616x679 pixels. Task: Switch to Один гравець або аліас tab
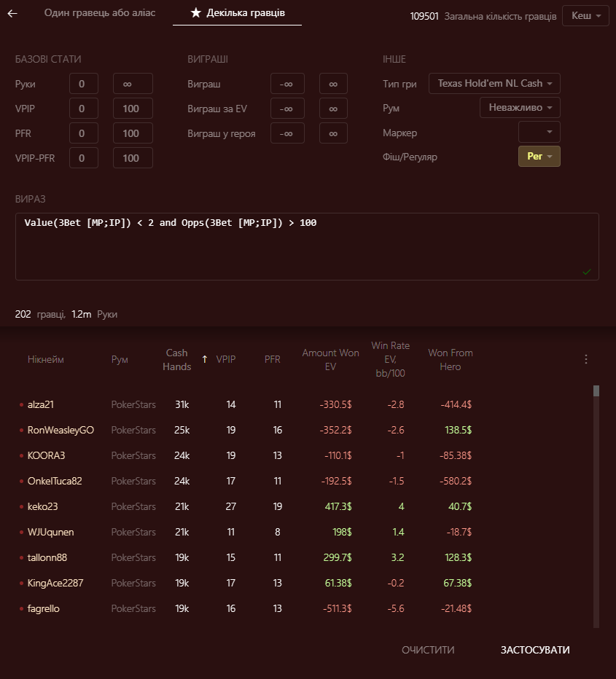[100, 12]
